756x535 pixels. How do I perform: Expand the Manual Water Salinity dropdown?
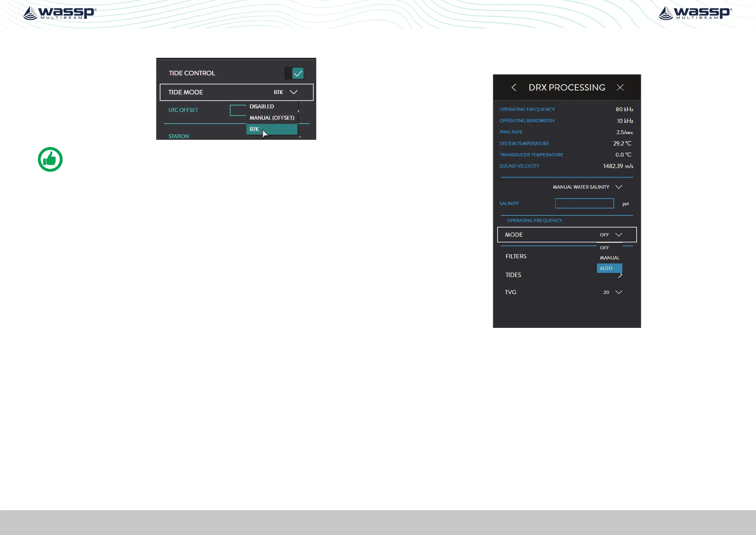click(619, 187)
